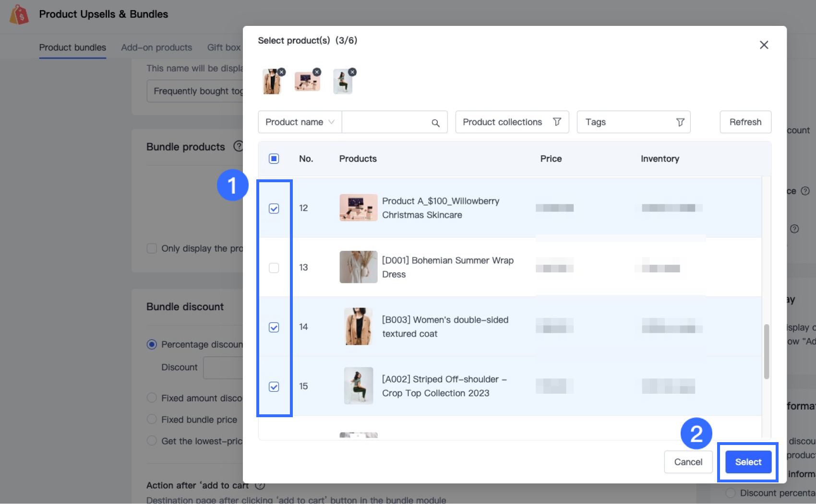This screenshot has width=816, height=504.
Task: Open the Tags filter dropdown
Action: (634, 122)
